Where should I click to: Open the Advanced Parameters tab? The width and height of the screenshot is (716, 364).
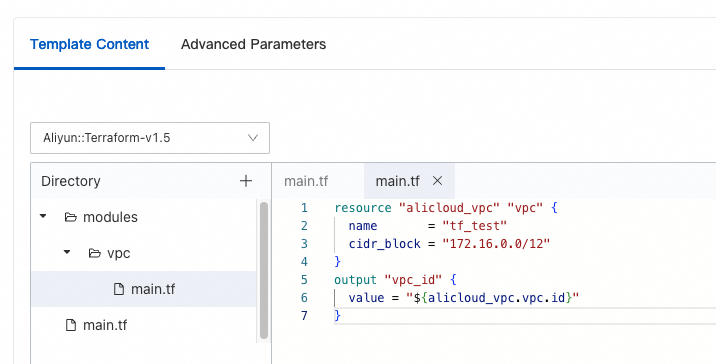[253, 44]
